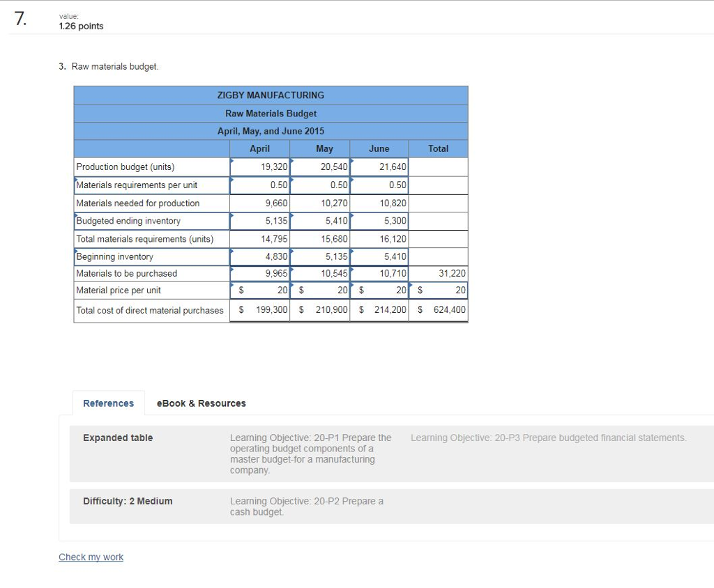Select April Material price per unit cell
Screen dimensions: 714x588
[x=259, y=291]
